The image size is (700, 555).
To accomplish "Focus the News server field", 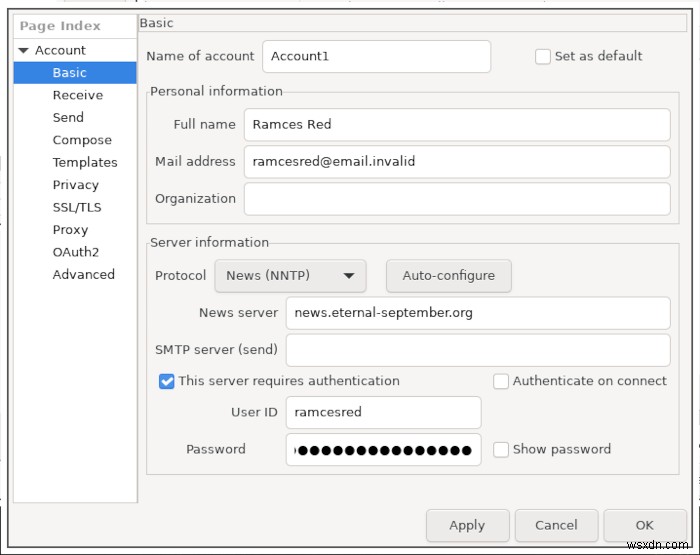I will coord(478,313).
